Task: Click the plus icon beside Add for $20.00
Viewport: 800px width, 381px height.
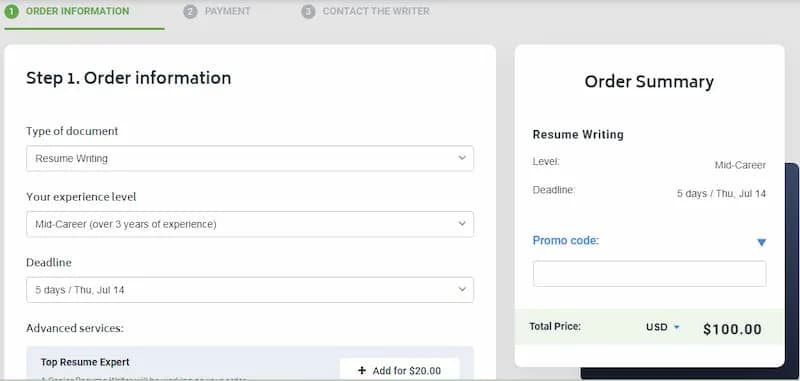Action: pos(362,371)
